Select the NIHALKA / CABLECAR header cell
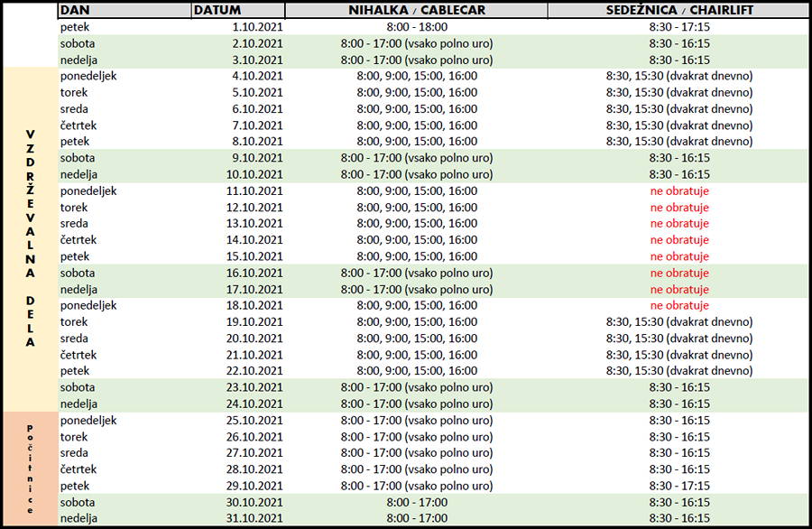The image size is (812, 529). click(x=416, y=10)
